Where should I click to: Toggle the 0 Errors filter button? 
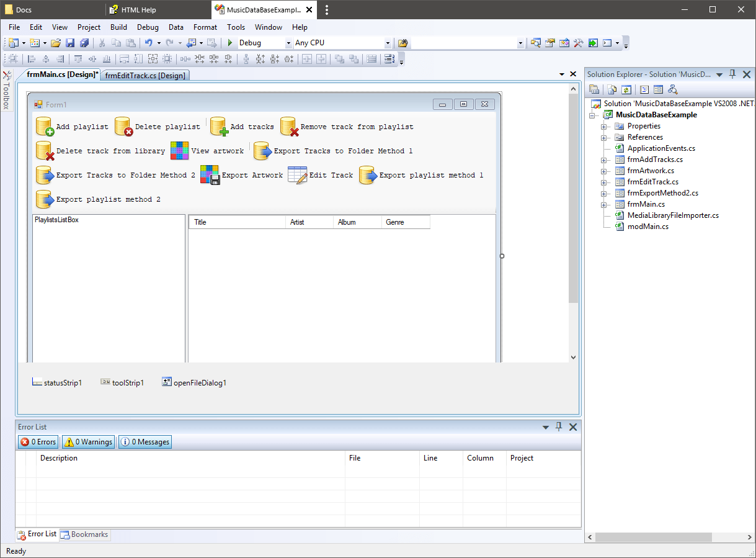(38, 442)
